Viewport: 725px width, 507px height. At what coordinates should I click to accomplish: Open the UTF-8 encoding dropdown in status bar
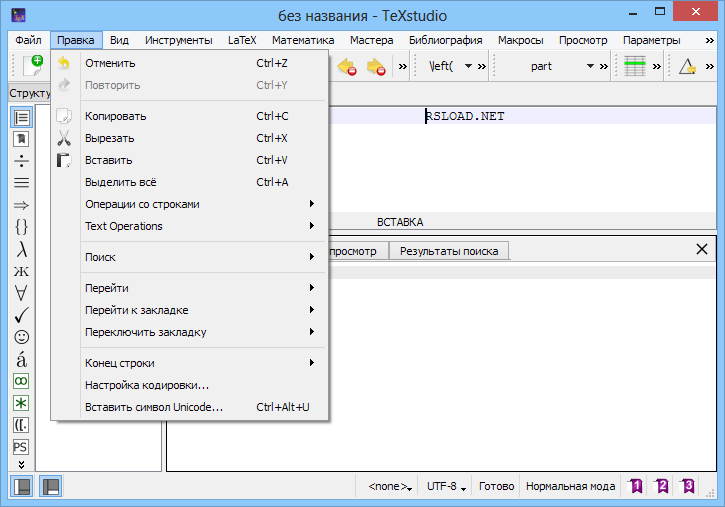[x=446, y=487]
